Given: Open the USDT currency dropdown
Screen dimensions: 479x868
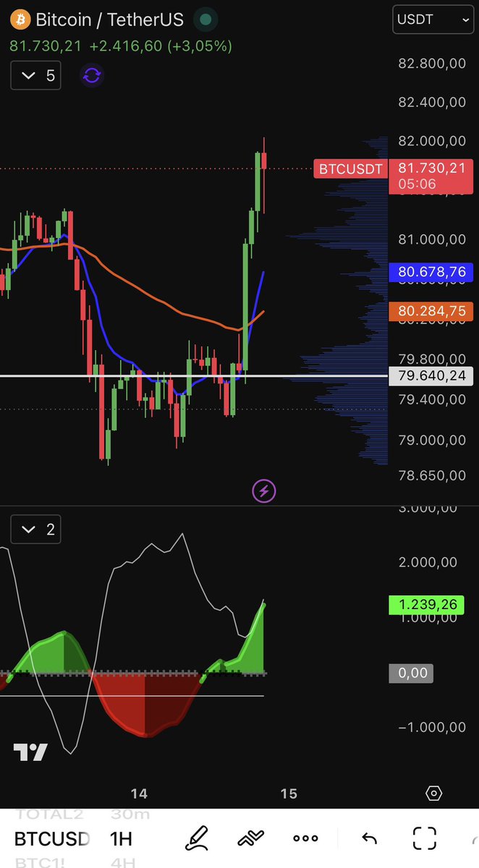Looking at the screenshot, I should [x=433, y=20].
